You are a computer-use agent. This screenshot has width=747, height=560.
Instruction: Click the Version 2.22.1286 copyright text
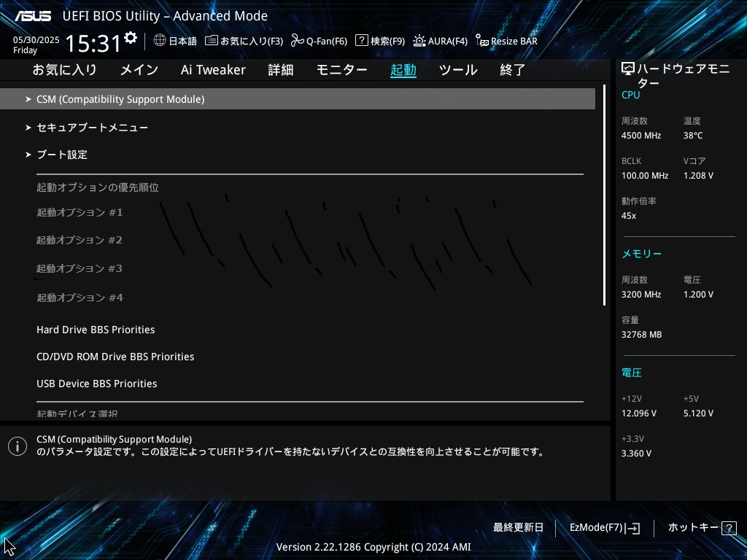click(373, 547)
